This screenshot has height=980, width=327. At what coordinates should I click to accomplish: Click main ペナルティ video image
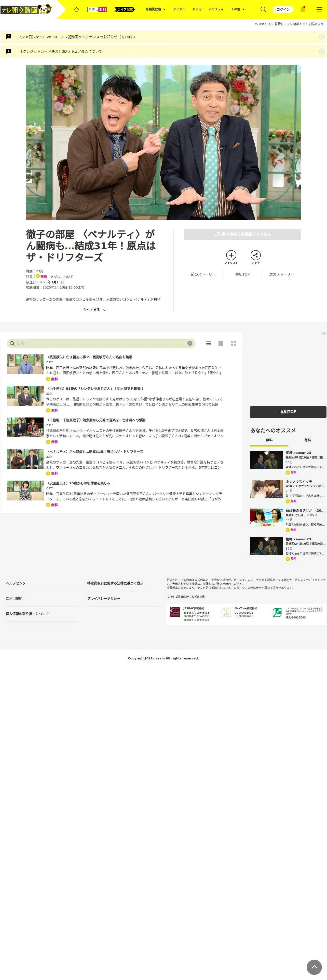pyautogui.click(x=163, y=142)
